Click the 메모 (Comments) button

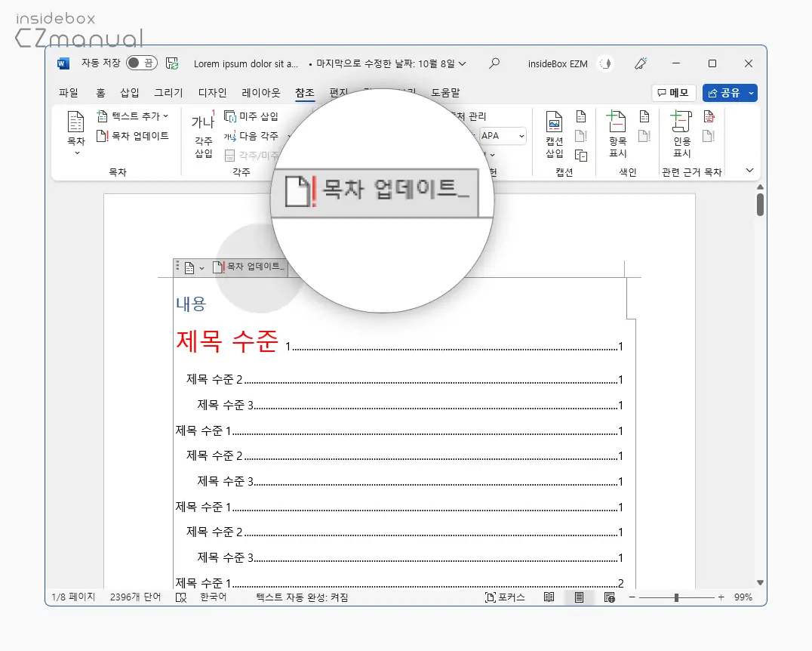click(x=672, y=92)
